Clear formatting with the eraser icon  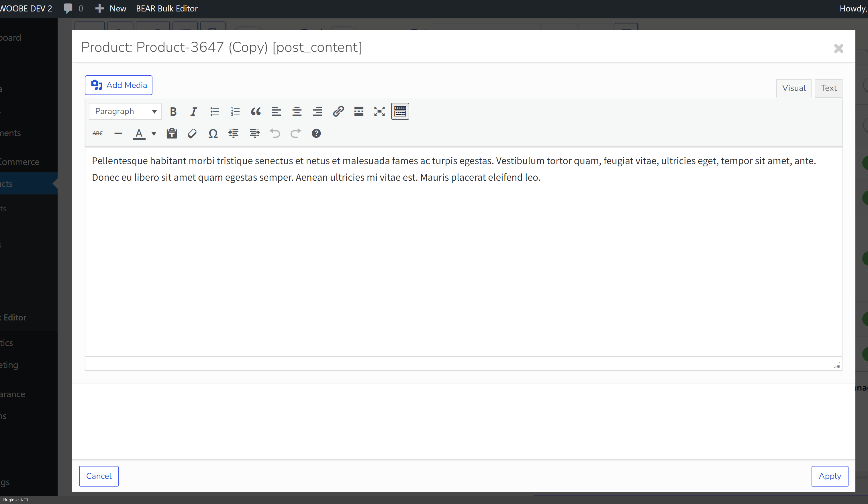pos(192,133)
